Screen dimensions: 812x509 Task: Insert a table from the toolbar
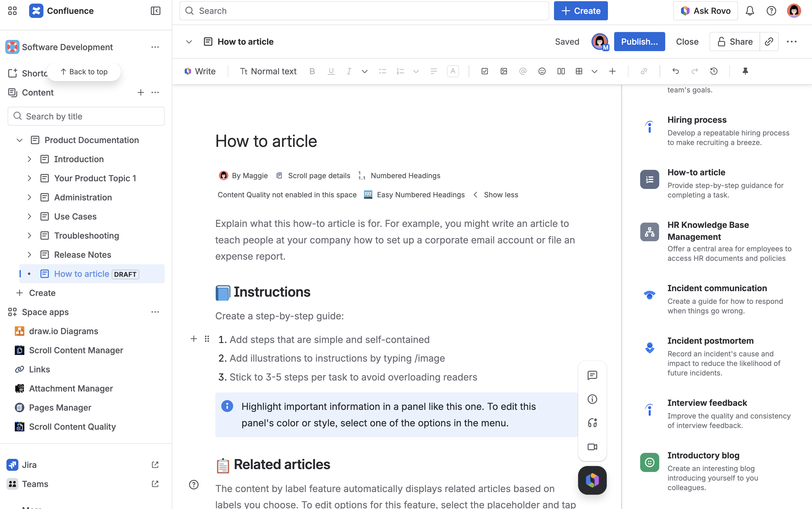(x=579, y=71)
